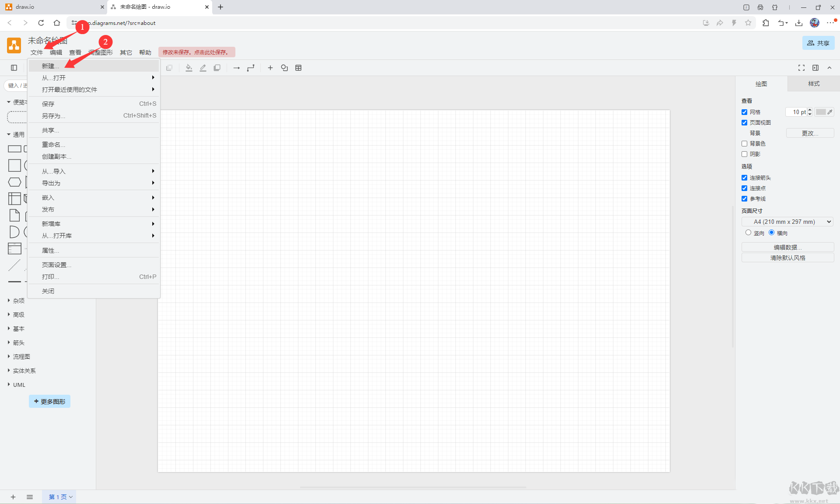Expand the UML shape category
This screenshot has width=840, height=504.
click(18, 385)
